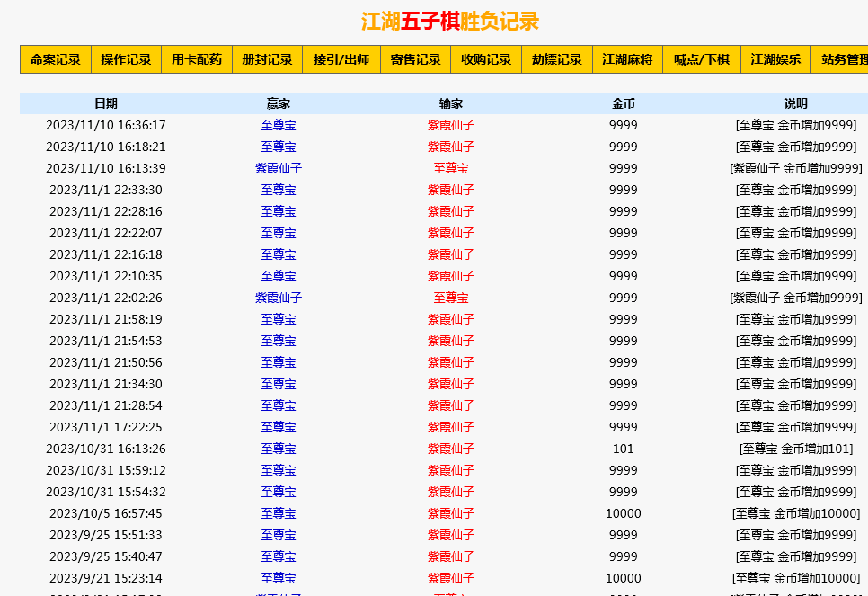
Task: Click the 赢家 column header
Action: (279, 103)
